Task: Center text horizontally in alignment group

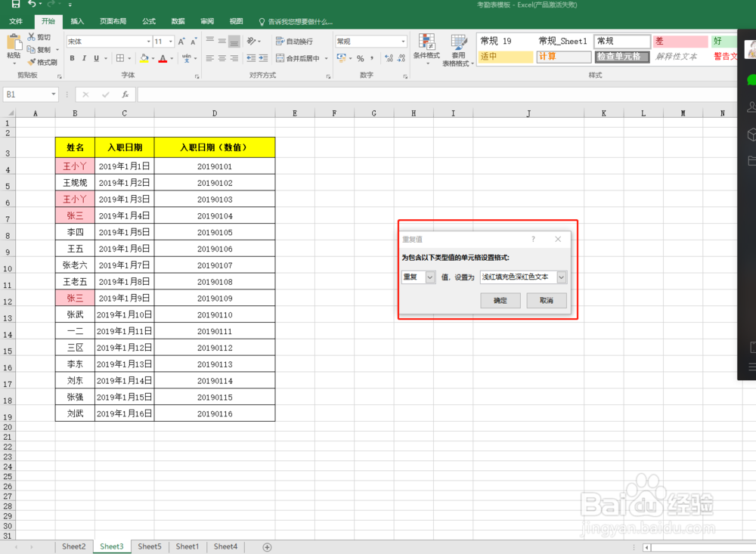Action: coord(222,58)
